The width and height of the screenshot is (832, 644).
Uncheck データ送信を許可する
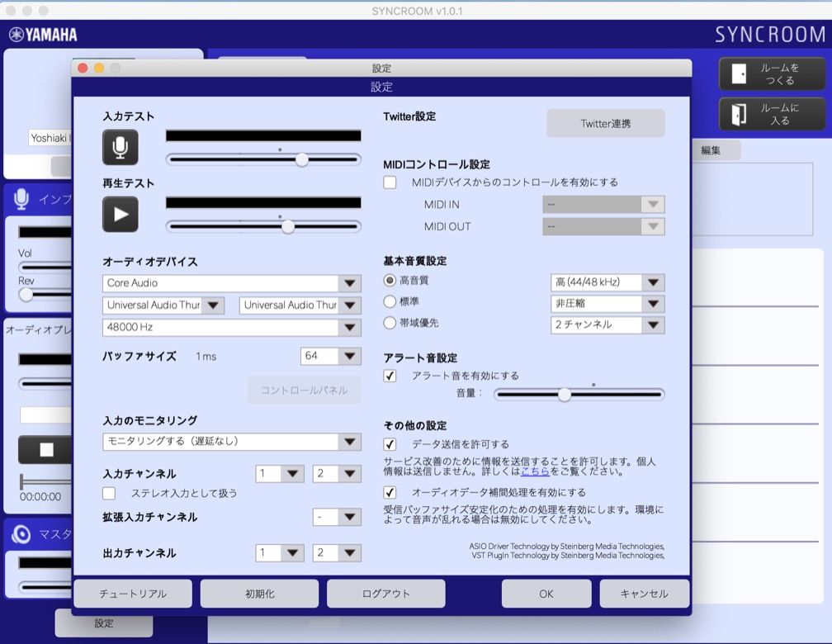coord(389,443)
